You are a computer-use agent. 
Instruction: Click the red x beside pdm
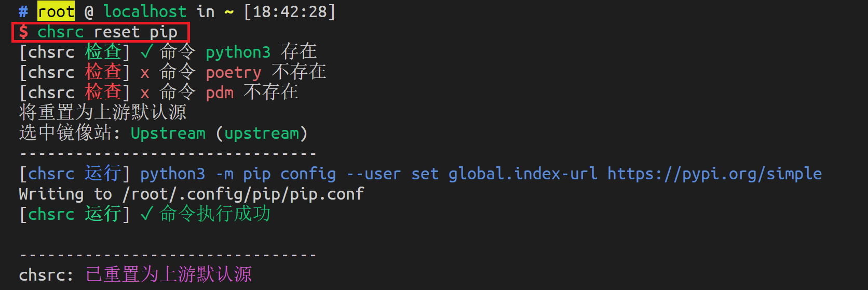click(x=145, y=93)
